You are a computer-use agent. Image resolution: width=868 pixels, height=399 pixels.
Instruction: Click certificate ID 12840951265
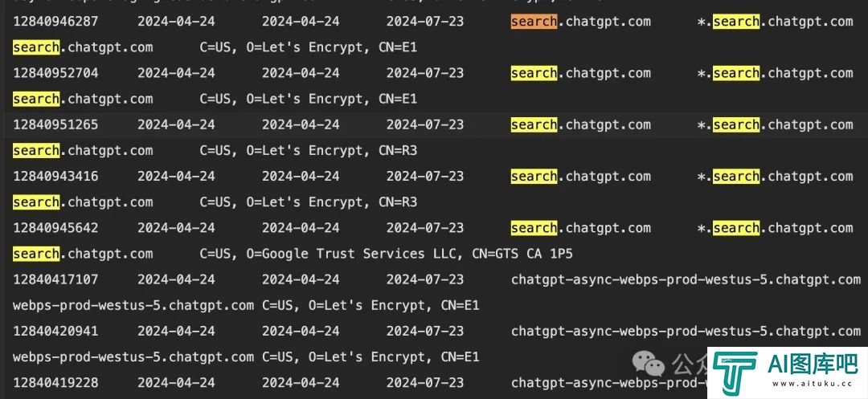[55, 125]
